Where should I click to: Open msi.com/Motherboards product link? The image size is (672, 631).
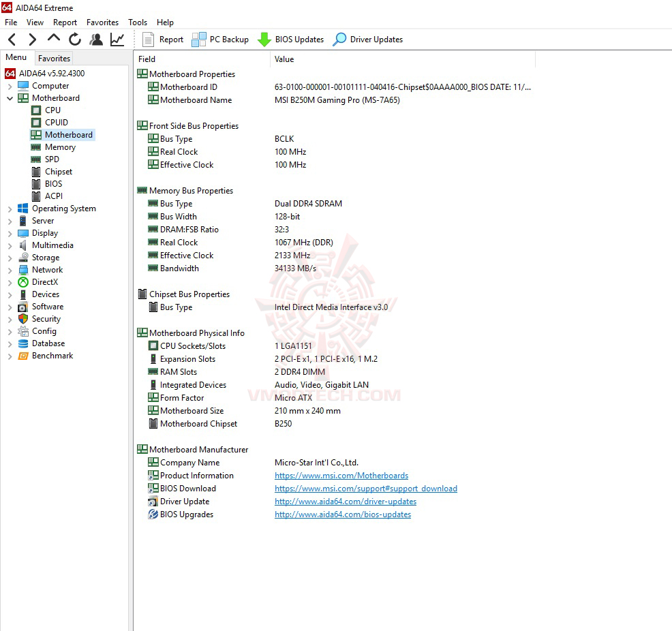coord(341,476)
